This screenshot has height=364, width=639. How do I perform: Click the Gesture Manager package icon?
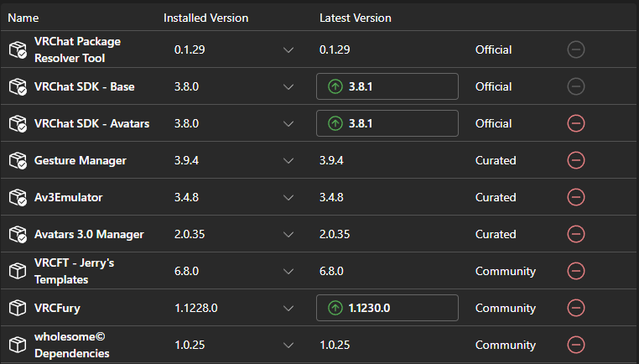coord(18,160)
